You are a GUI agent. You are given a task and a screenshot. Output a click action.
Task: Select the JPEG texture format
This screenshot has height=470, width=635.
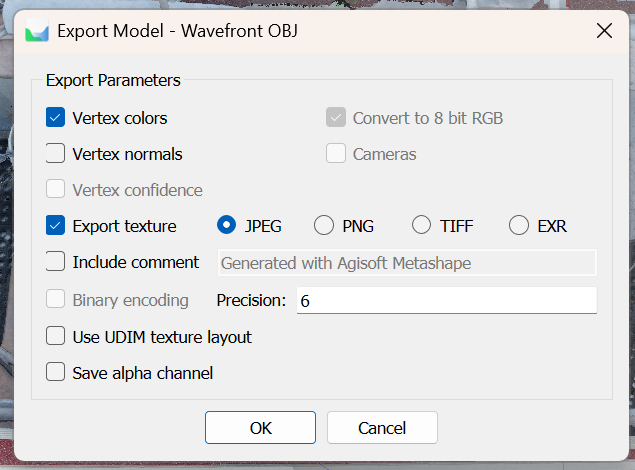227,226
